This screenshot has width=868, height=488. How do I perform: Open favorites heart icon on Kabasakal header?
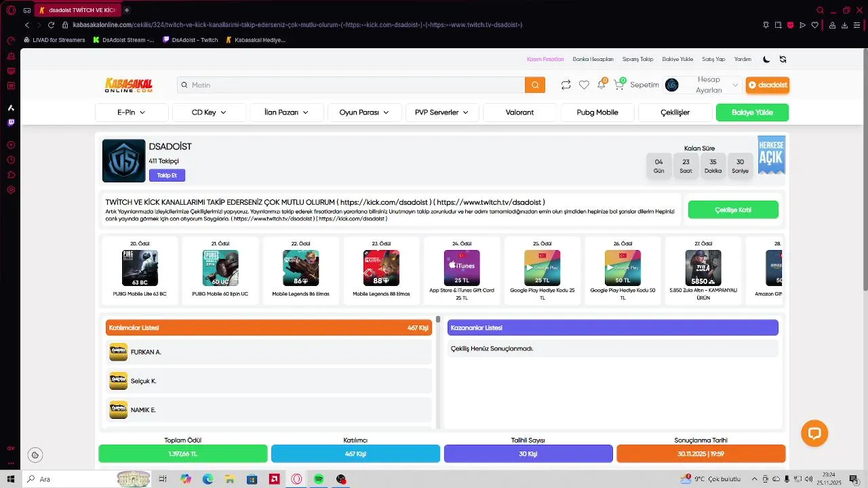click(584, 85)
